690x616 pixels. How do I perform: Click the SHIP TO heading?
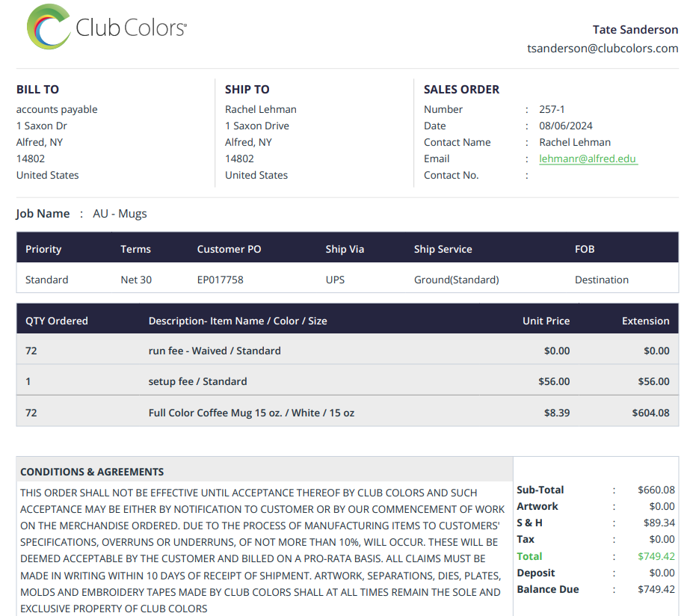(247, 89)
